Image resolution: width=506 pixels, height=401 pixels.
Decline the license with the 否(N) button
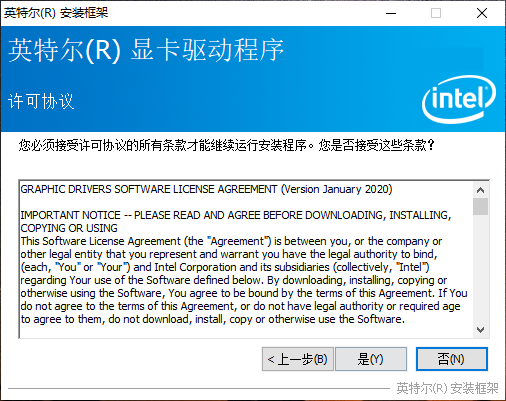click(x=452, y=359)
